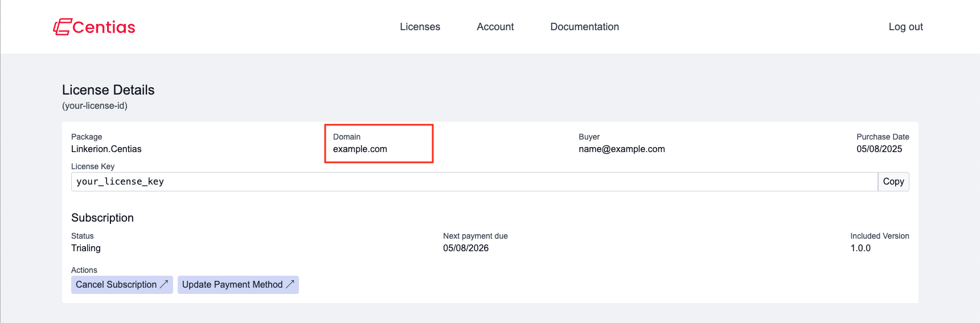Open the Licenses nav item

420,27
